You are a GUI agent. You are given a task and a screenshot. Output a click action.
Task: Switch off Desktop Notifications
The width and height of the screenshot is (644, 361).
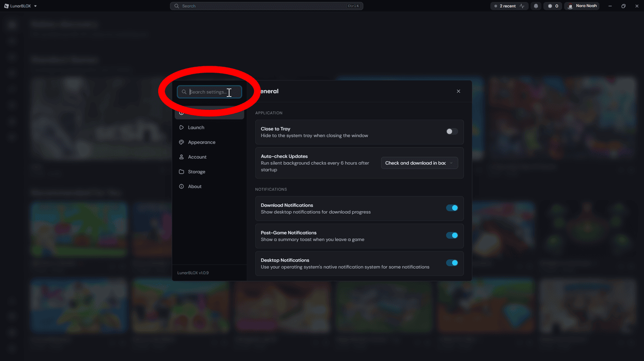pos(452,263)
